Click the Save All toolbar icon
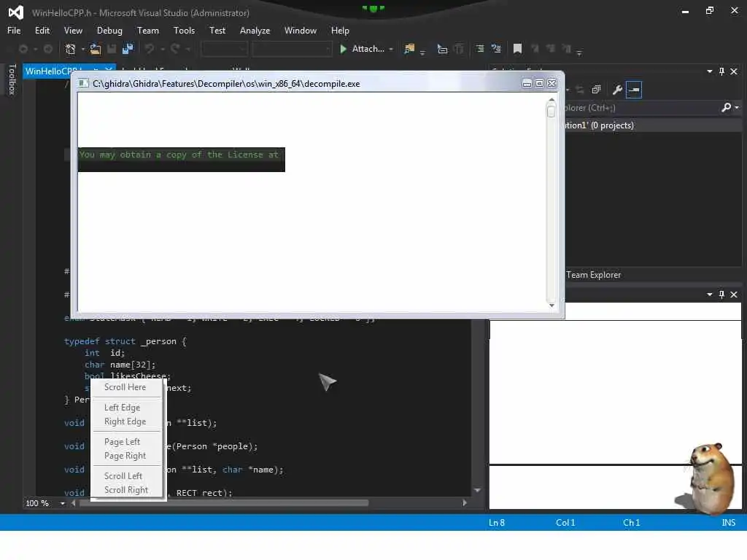747x560 pixels. [x=128, y=49]
